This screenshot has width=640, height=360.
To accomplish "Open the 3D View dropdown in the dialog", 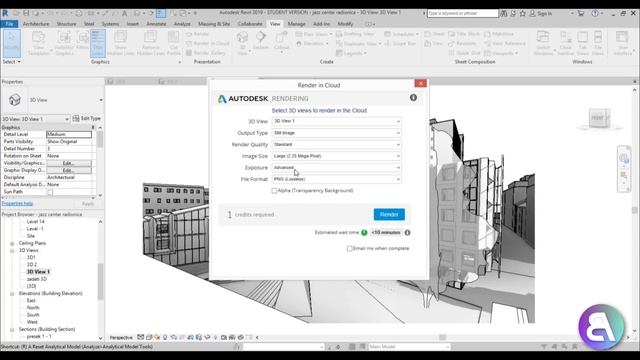I will [x=336, y=121].
